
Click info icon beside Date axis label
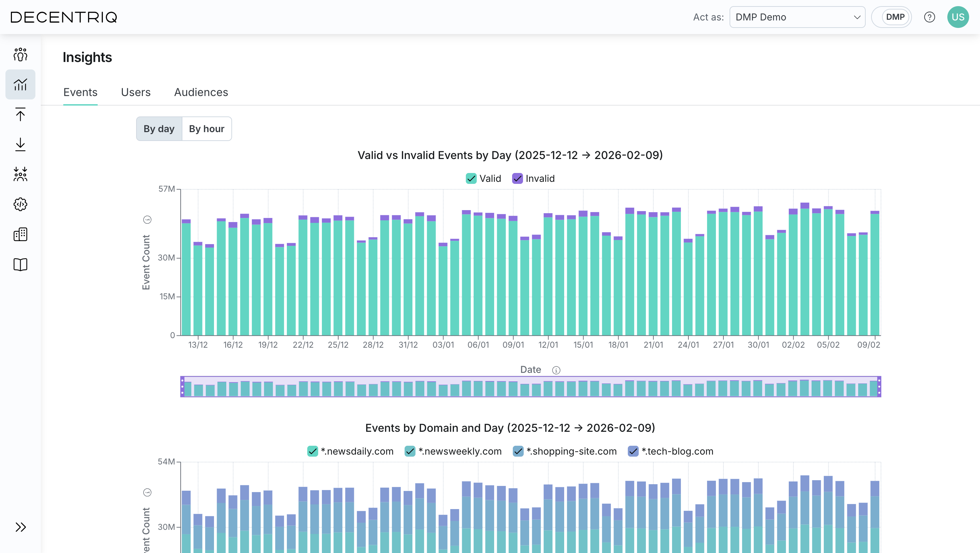coord(556,370)
